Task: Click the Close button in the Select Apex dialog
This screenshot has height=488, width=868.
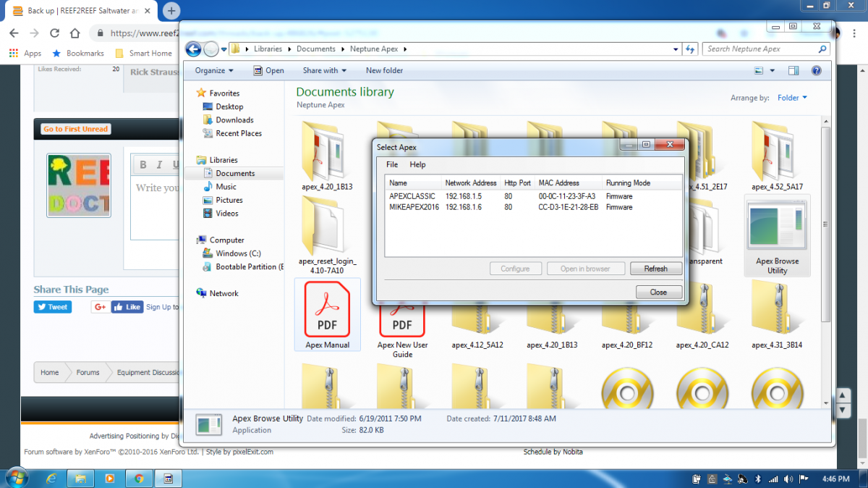Action: point(659,293)
